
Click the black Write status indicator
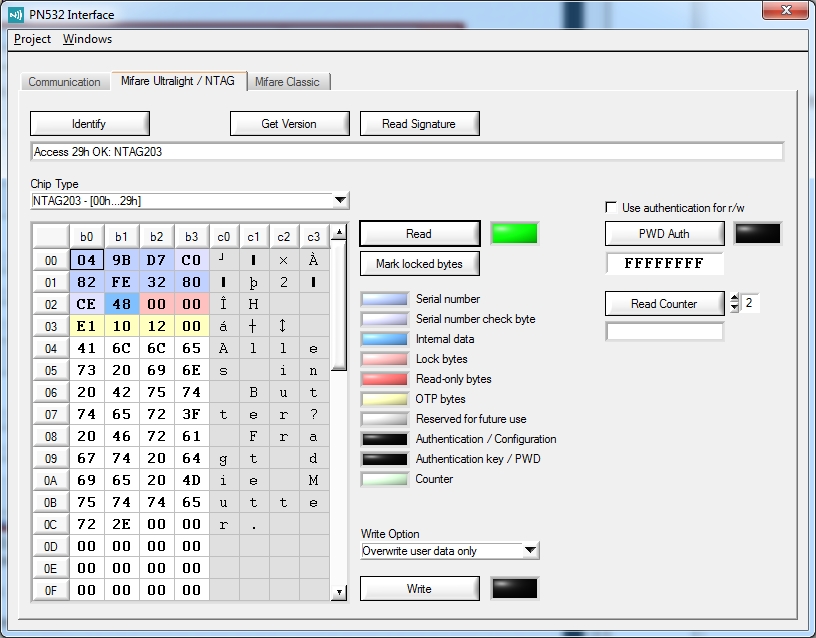[515, 588]
